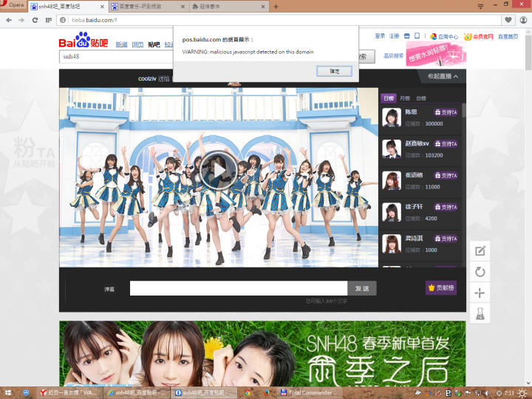
Task: Open 应用中心 app center
Action: tap(444, 37)
